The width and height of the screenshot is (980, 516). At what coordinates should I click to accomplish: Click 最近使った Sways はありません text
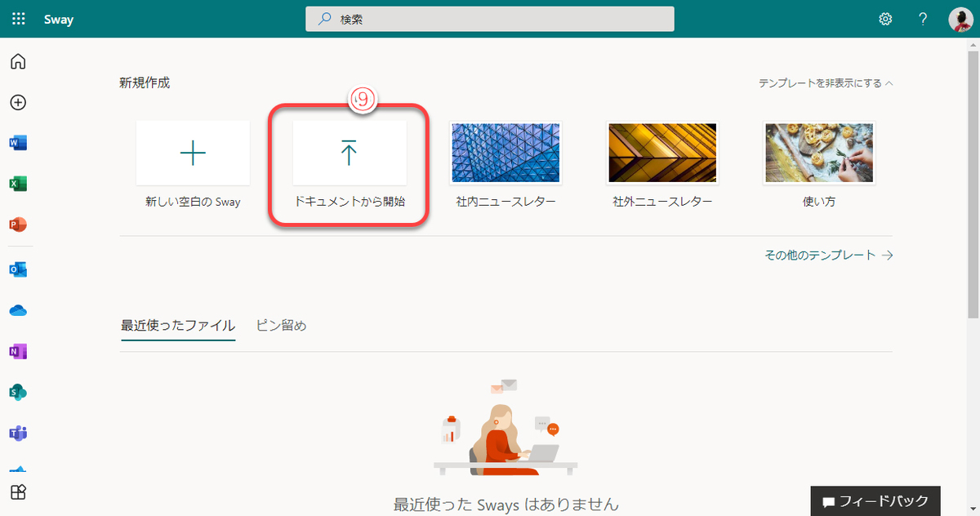pos(506,504)
